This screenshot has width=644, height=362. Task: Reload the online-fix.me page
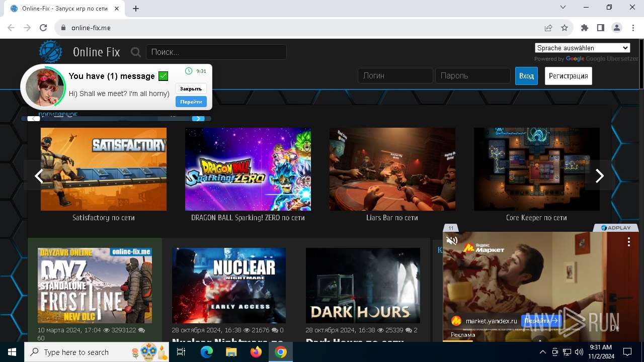click(43, 28)
